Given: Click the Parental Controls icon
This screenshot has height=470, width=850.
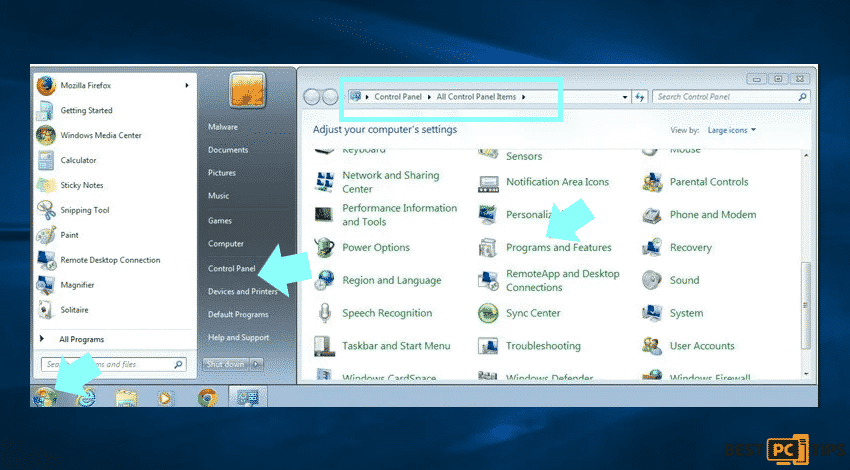Looking at the screenshot, I should [652, 183].
